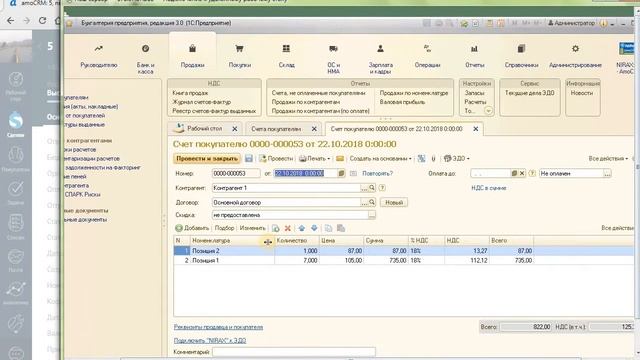The image size is (640, 360).
Task: Click the browser reload icon
Action: click(42, 20)
